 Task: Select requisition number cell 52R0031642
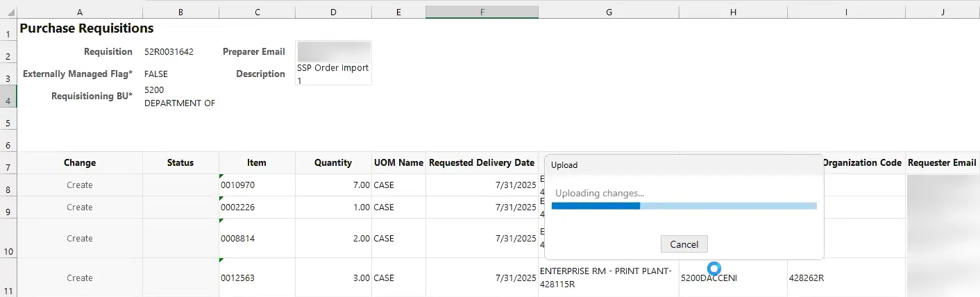click(x=169, y=51)
